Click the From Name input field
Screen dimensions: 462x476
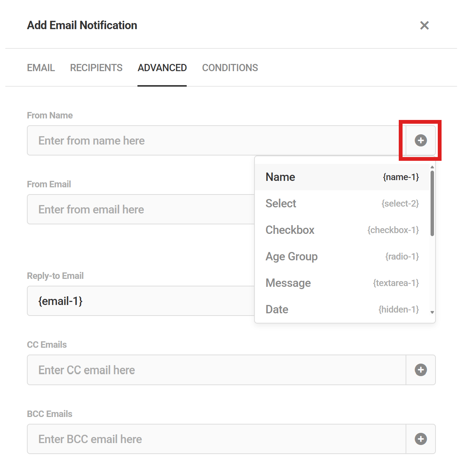[x=217, y=140]
